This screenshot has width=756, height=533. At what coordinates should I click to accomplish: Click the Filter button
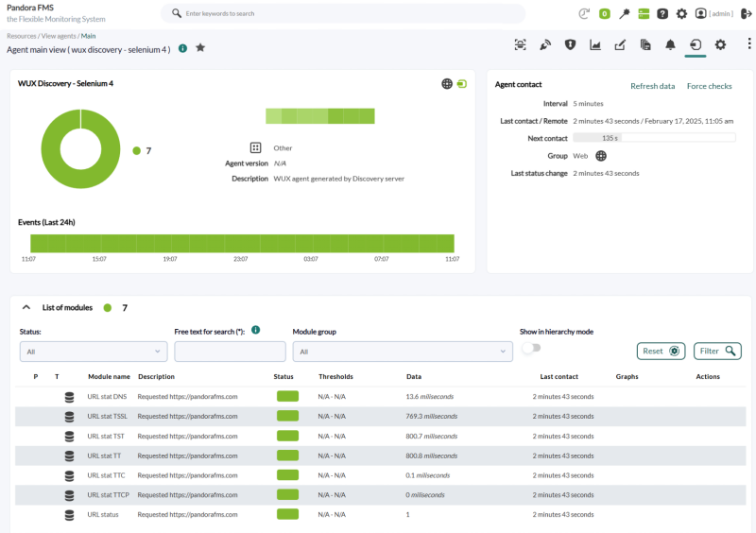tap(717, 352)
